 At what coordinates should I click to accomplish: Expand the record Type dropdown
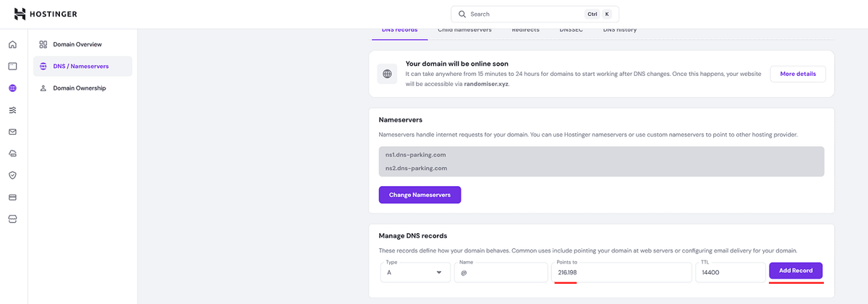coord(414,272)
